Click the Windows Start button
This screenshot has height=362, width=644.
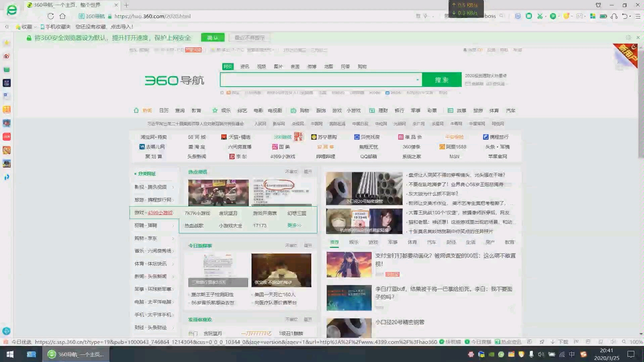point(10,354)
